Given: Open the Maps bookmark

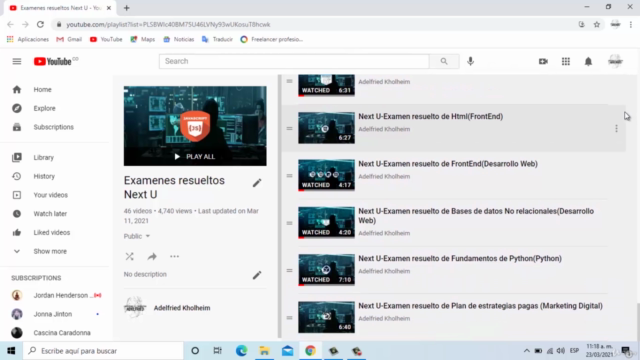Looking at the screenshot, I should pos(142,39).
